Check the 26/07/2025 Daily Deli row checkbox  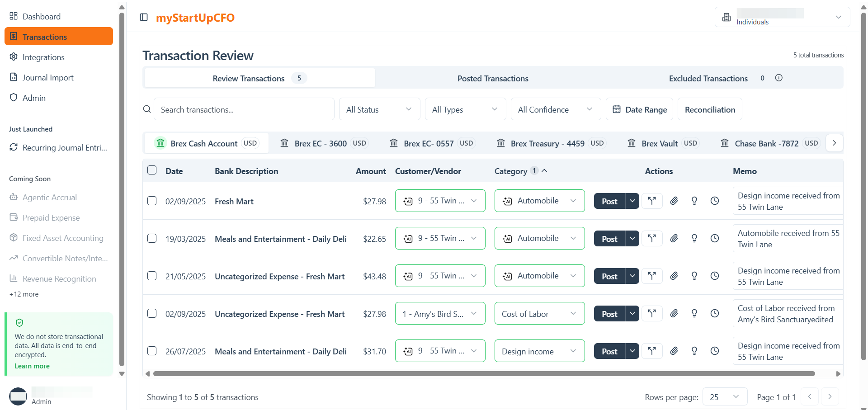(152, 351)
